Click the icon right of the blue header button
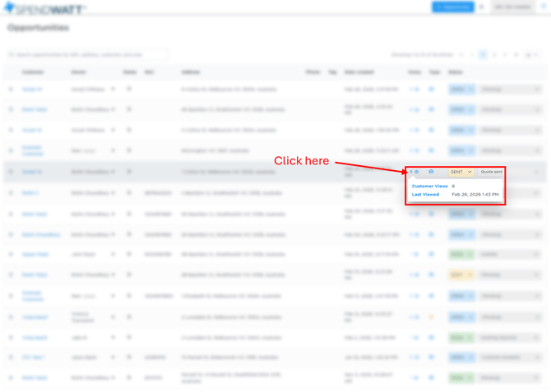Viewport: 551px width, 392px height. 482,7
